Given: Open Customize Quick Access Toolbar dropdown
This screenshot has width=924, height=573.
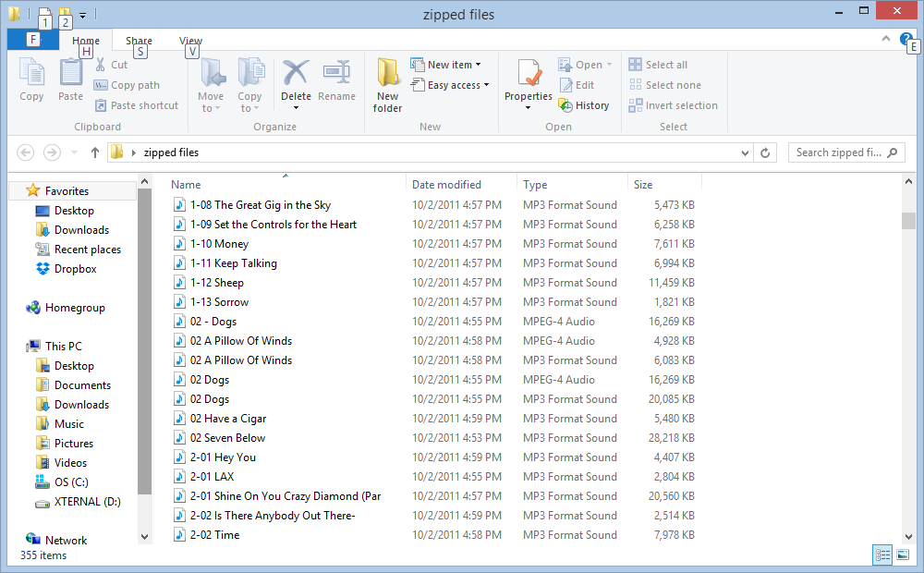Looking at the screenshot, I should coord(83,16).
